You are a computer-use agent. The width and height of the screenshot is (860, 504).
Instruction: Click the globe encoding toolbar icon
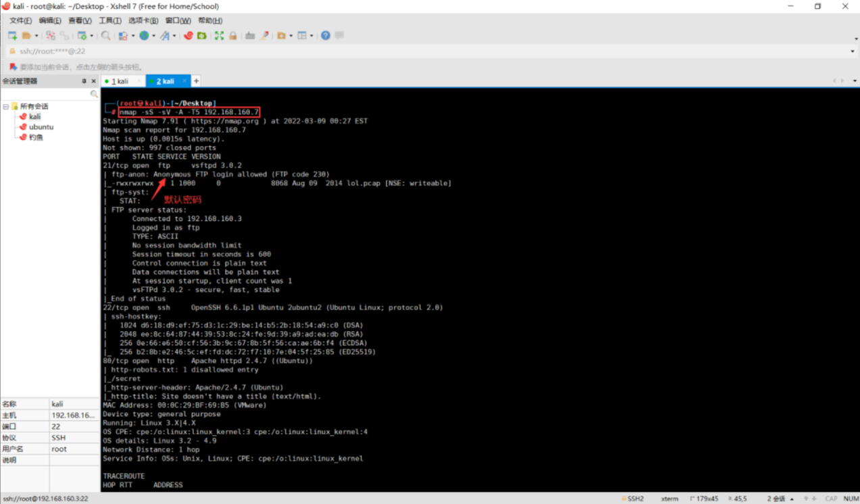pyautogui.click(x=144, y=35)
